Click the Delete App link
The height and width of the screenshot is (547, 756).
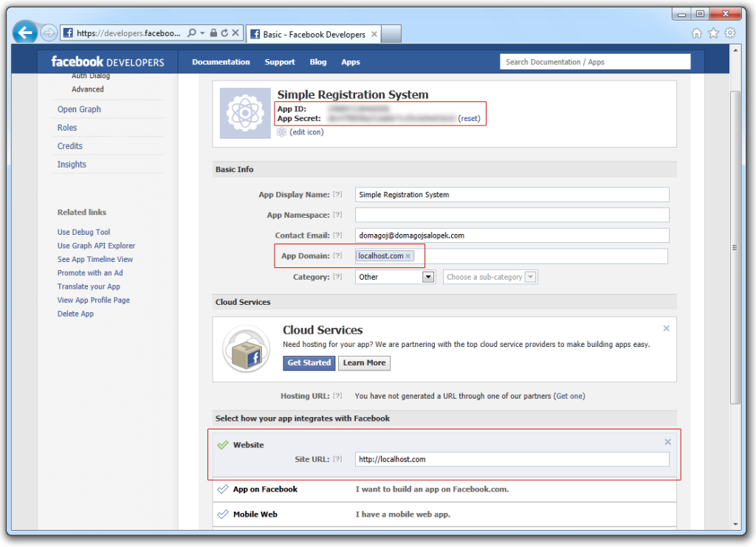[x=76, y=313]
